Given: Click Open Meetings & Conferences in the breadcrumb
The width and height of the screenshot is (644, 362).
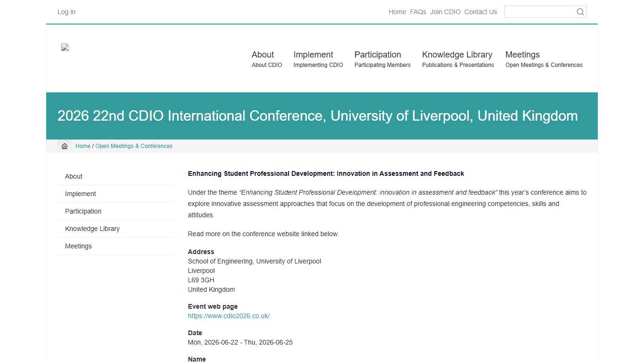Looking at the screenshot, I should point(134,146).
